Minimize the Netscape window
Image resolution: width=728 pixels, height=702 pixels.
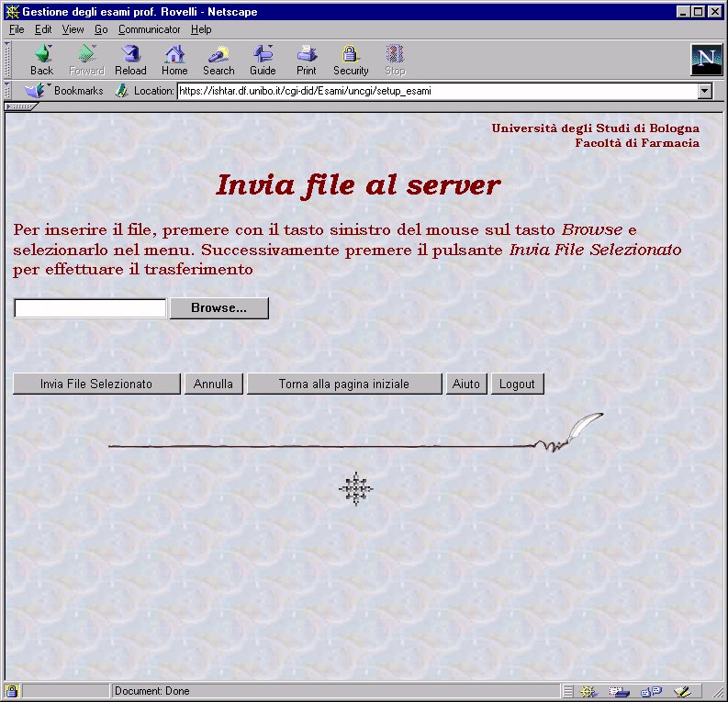(x=682, y=12)
